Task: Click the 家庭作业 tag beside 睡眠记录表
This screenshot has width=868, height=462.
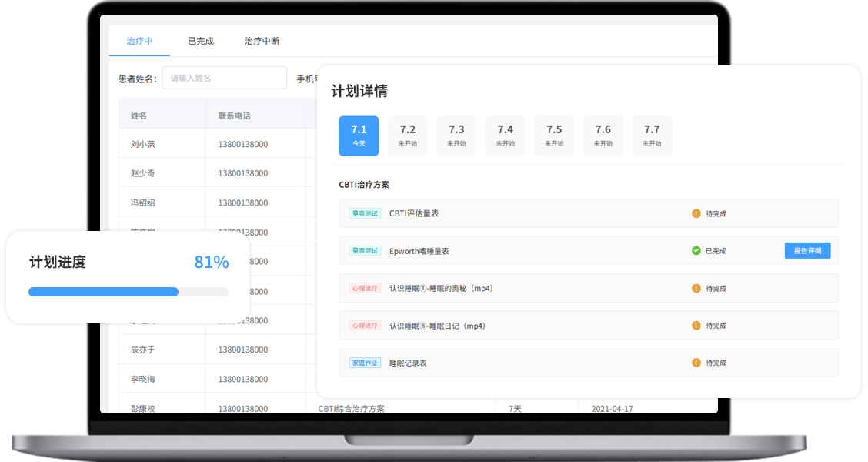Action: (365, 363)
